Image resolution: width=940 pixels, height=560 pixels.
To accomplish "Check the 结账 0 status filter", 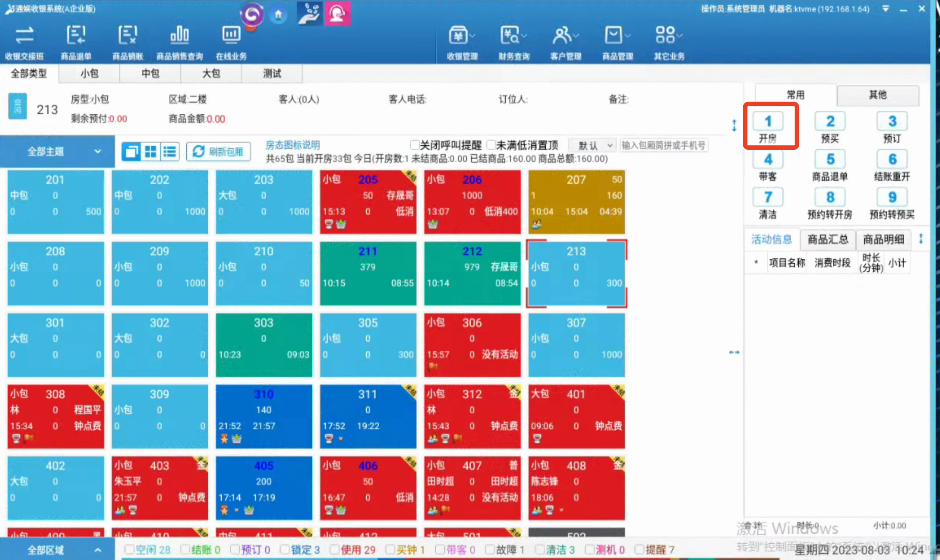I will (x=185, y=549).
